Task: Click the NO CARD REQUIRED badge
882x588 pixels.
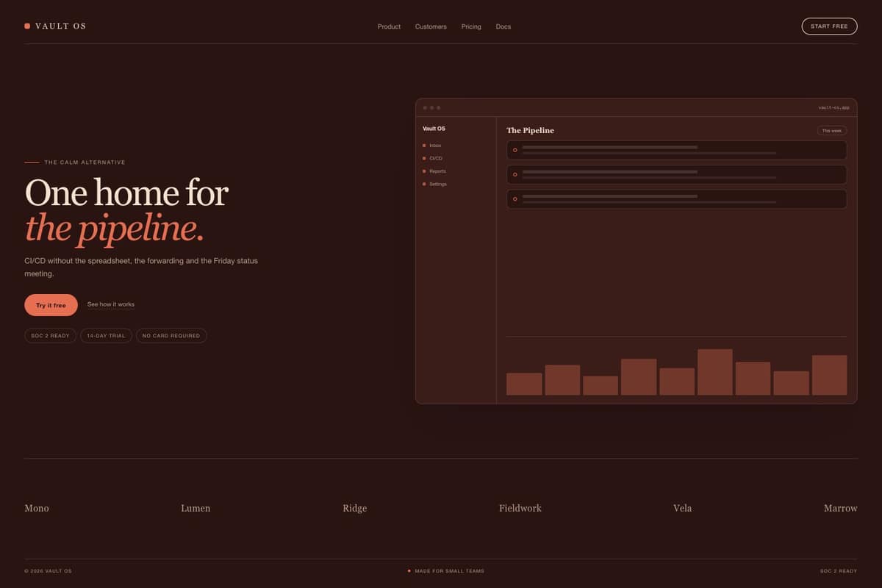Action: (x=171, y=336)
